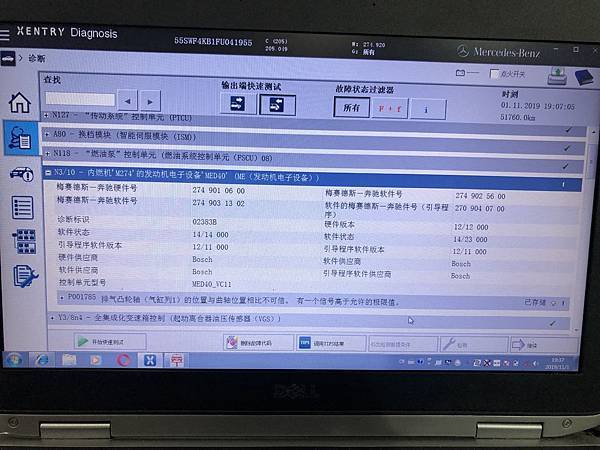Open the hamburger menu beside XENTRY logo

point(4,34)
